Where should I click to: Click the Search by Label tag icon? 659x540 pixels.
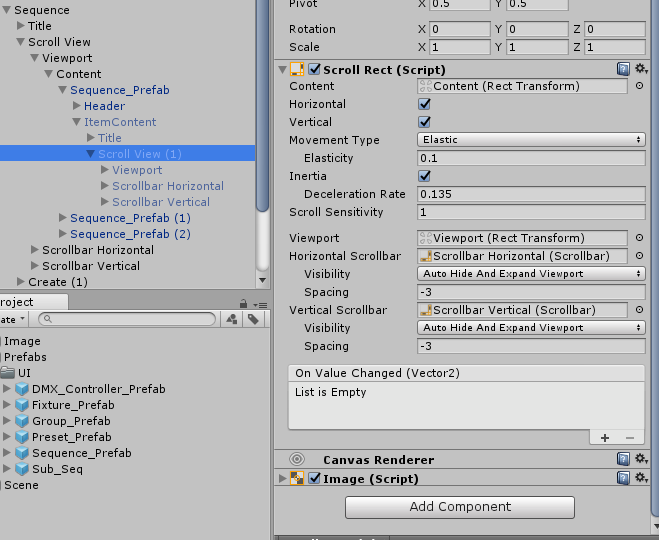tap(253, 319)
